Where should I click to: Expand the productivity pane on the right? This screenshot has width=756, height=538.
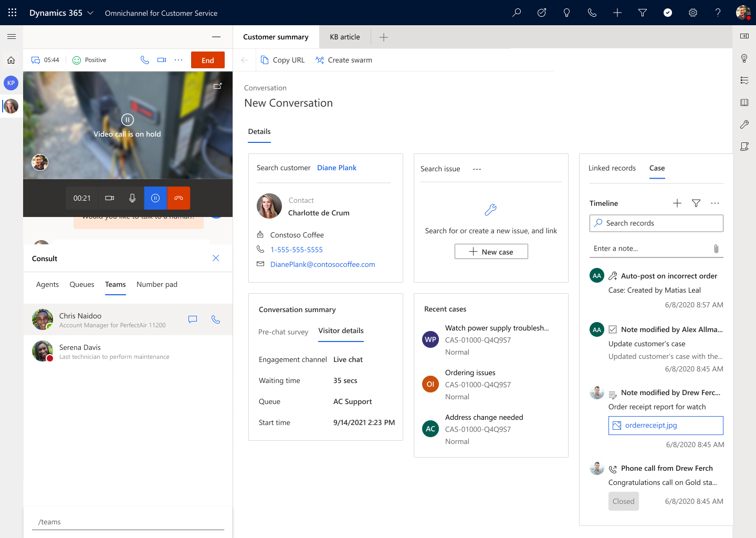click(744, 36)
